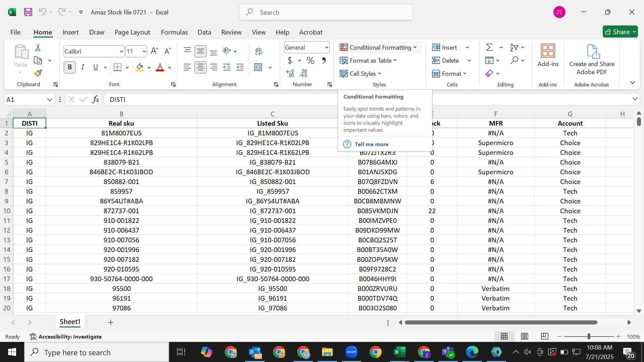Select the Sheet1 tab

pyautogui.click(x=70, y=322)
